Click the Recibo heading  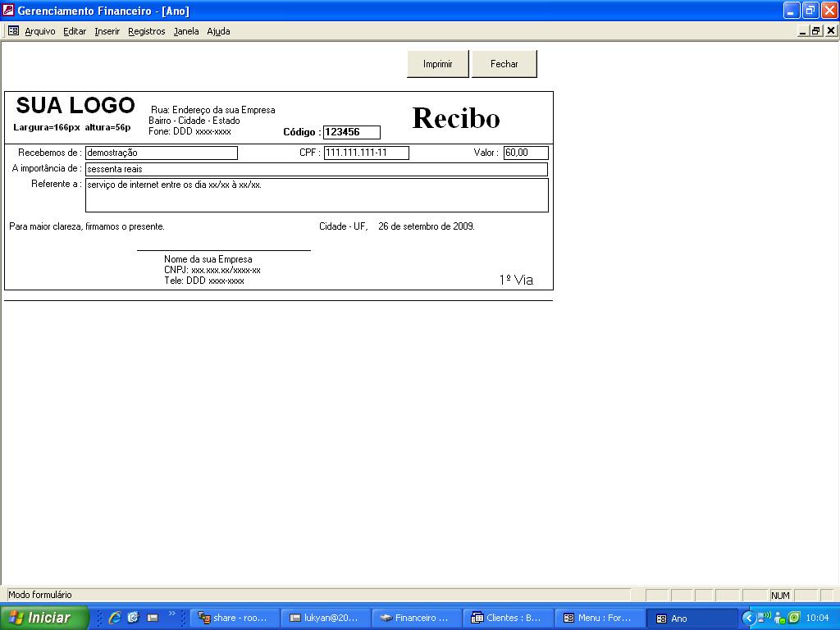pos(456,118)
